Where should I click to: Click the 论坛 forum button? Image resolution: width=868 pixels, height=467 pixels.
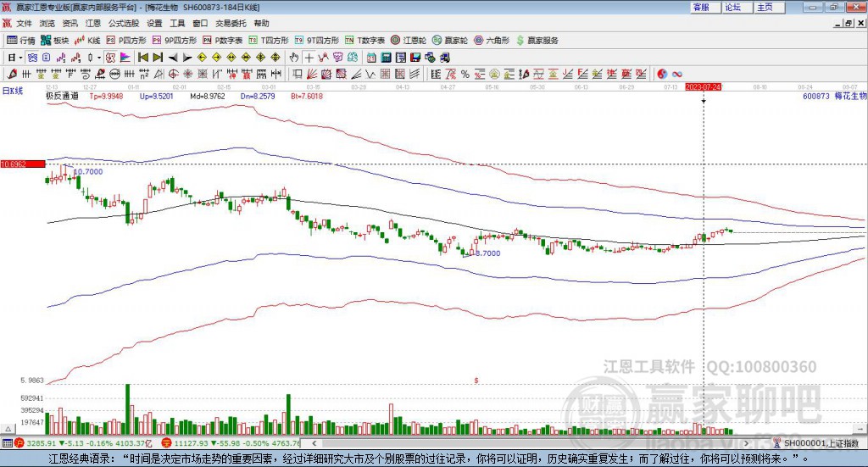pyautogui.click(x=737, y=7)
